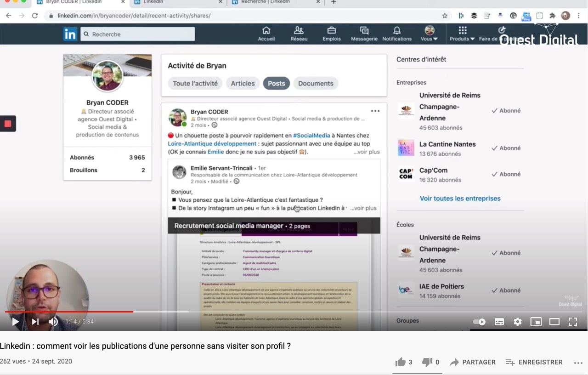Open La Cantine Nantes logo
Screen dimensions: 588x375
point(406,148)
